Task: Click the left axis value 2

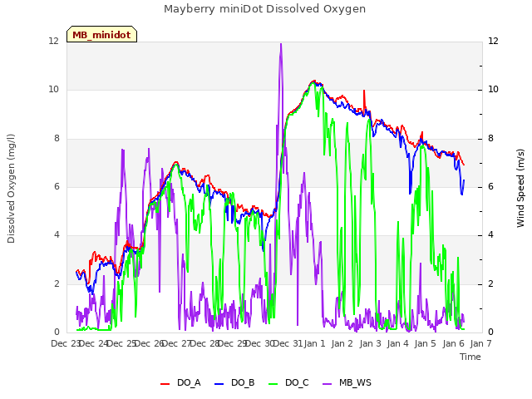Action: (57, 283)
